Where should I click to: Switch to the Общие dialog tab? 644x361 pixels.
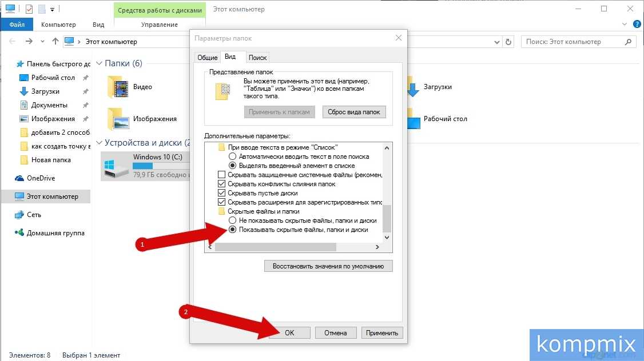(x=208, y=58)
